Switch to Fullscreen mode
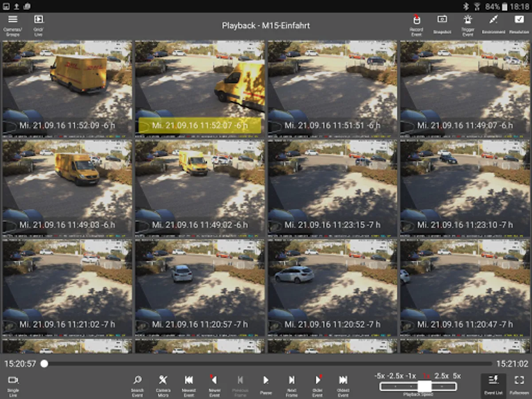 pos(519,385)
